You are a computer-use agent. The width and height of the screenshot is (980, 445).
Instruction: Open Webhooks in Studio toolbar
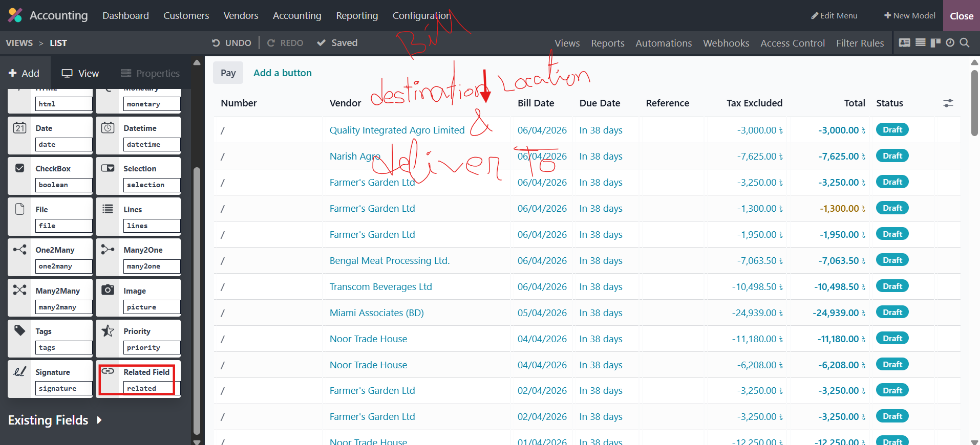click(x=726, y=43)
